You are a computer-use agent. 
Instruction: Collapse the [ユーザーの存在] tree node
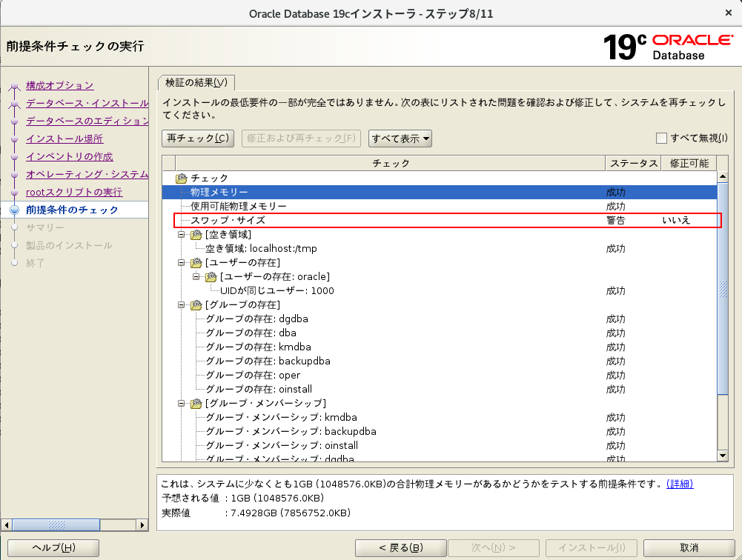point(182,263)
